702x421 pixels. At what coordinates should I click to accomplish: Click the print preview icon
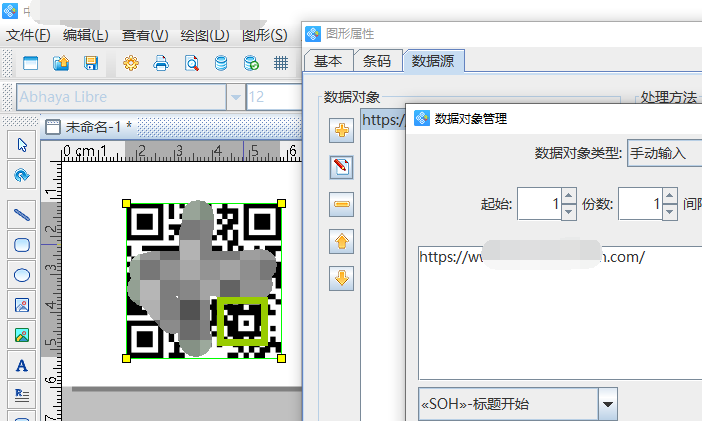(x=192, y=63)
